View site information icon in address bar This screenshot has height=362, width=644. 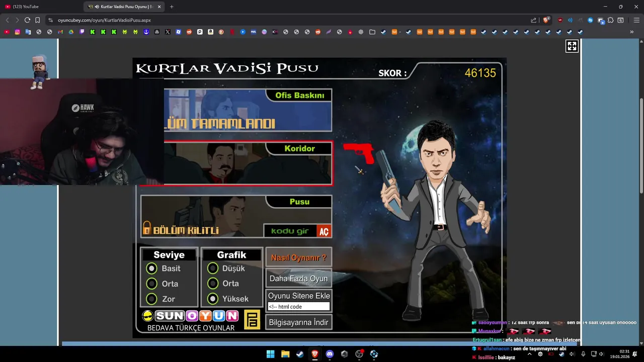tap(50, 20)
